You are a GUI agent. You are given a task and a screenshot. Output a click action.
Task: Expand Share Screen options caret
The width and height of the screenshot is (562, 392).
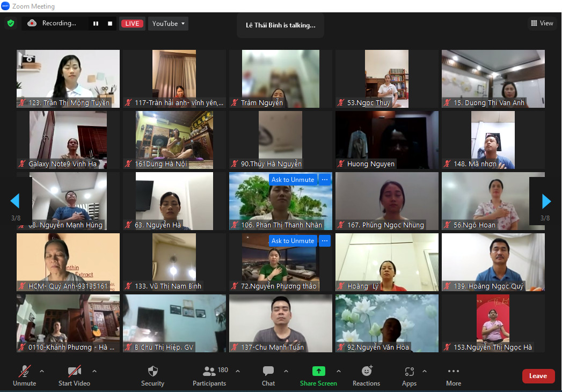tap(339, 371)
